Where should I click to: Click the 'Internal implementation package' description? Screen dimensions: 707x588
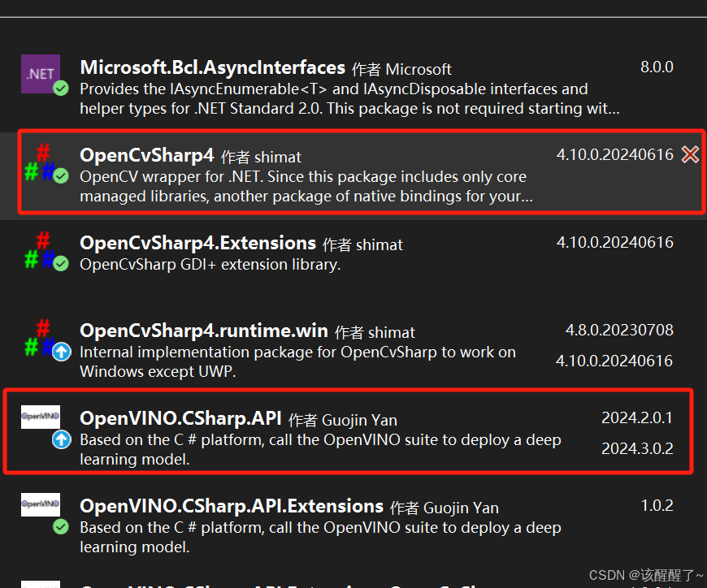tap(297, 361)
